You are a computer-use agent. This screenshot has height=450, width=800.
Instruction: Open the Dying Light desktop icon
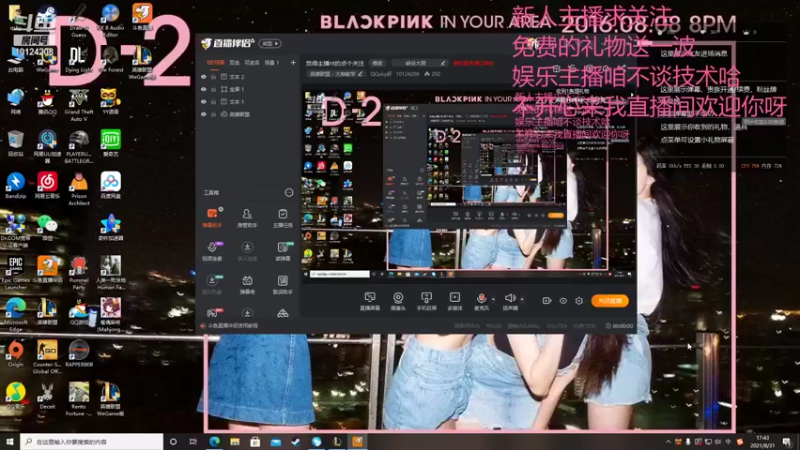click(x=79, y=59)
